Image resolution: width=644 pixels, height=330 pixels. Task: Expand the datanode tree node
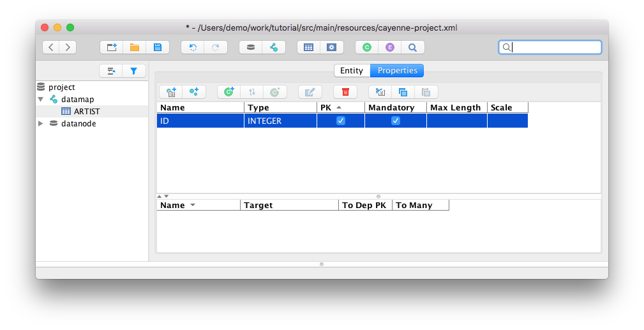tap(41, 124)
